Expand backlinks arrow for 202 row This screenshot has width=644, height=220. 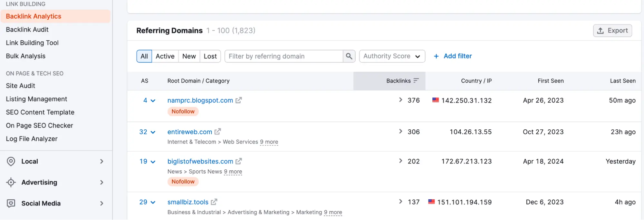(x=400, y=161)
